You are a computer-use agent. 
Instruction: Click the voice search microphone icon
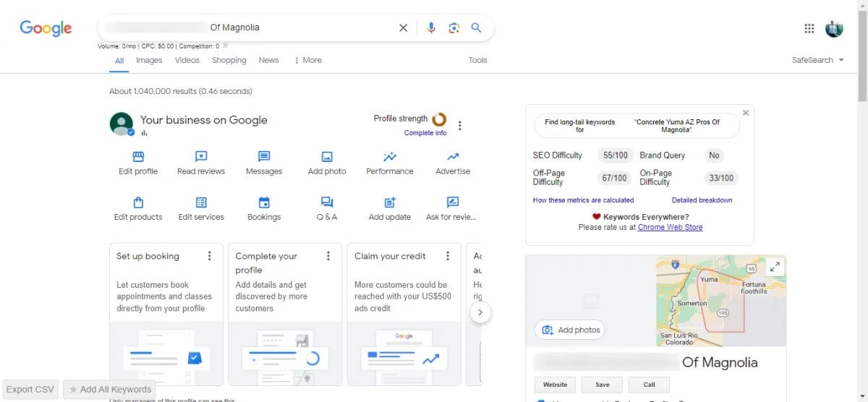(x=431, y=28)
